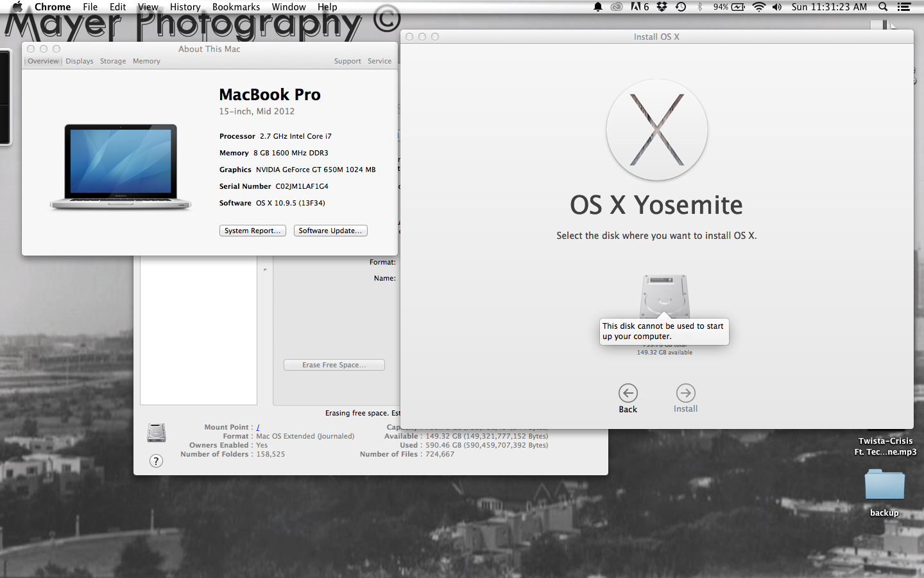Open the Service link
This screenshot has height=578, width=924.
tap(379, 61)
